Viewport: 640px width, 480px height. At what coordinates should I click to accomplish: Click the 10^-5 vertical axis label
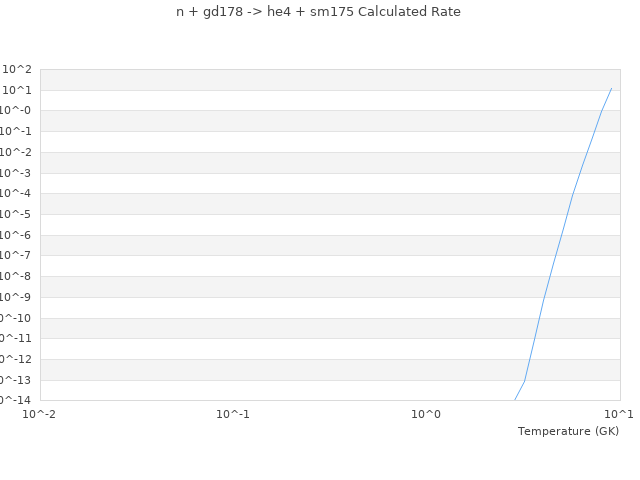click(15, 214)
